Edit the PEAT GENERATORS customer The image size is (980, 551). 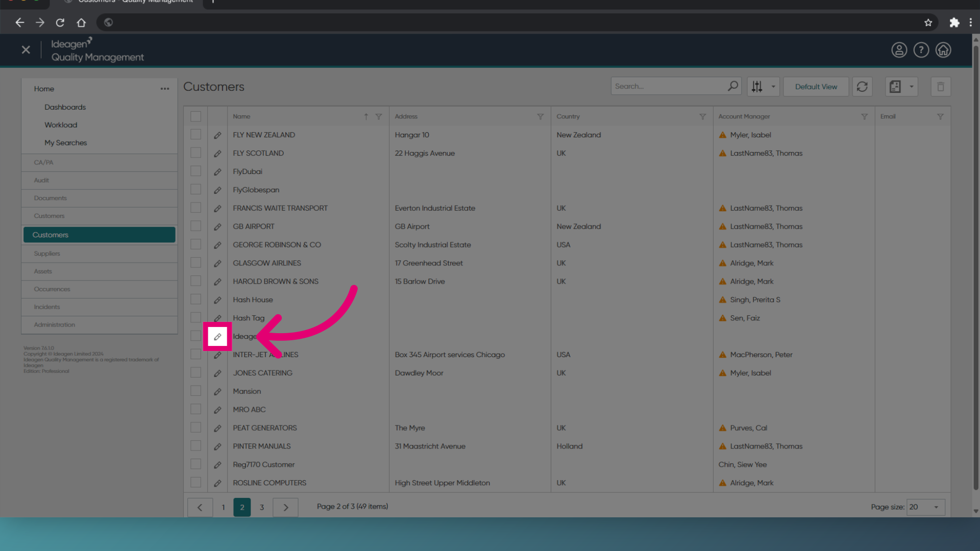tap(217, 428)
